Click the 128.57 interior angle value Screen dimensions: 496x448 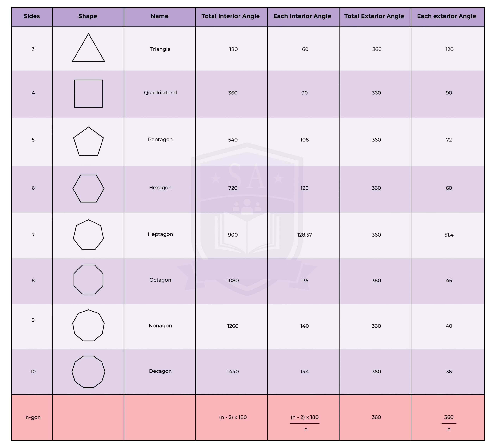click(304, 235)
